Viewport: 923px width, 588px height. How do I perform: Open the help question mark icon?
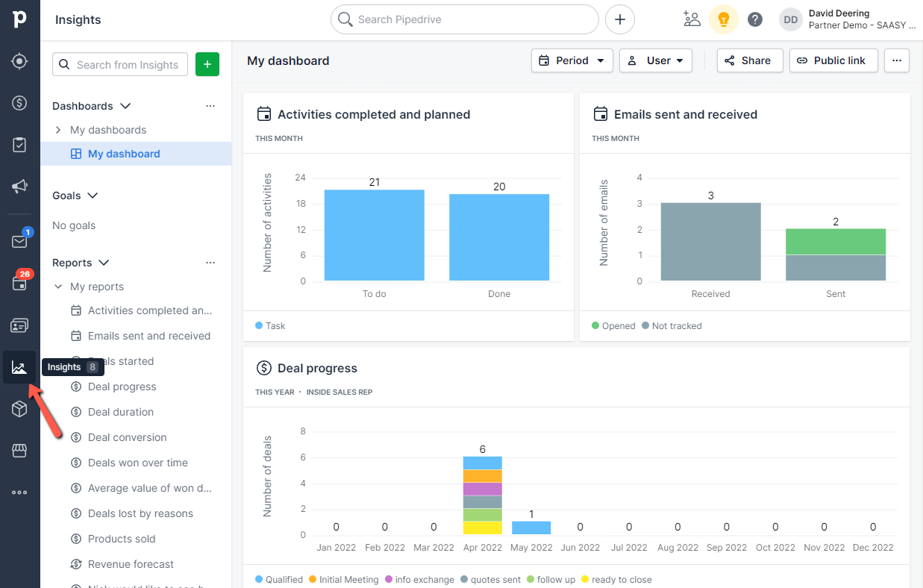tap(755, 19)
